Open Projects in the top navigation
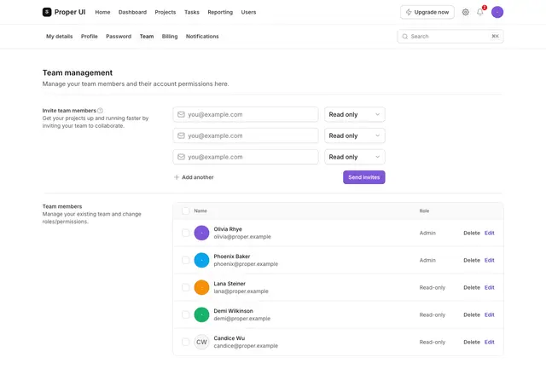Screen dimensions: 546x392 point(165,12)
